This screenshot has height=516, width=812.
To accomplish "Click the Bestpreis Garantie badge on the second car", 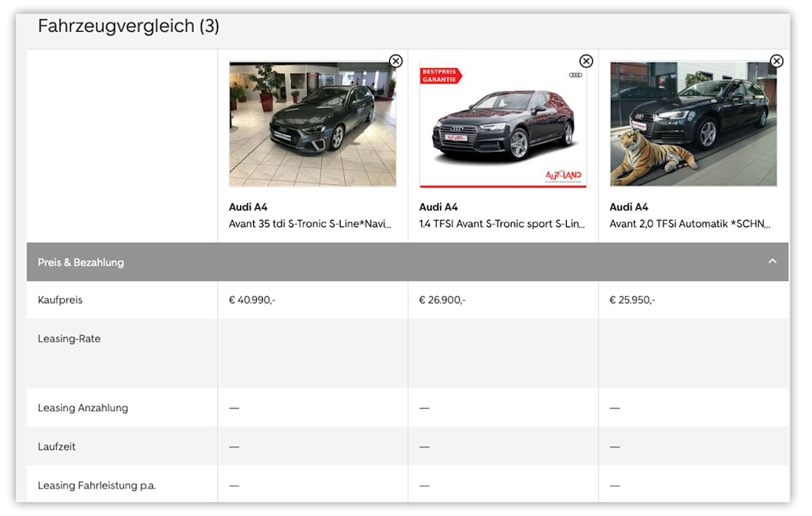I will tap(440, 75).
